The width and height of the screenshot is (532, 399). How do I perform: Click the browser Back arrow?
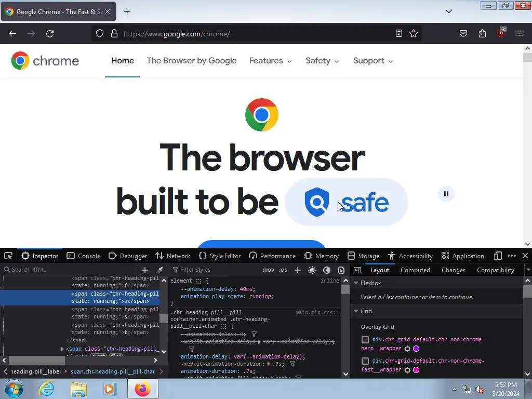pos(12,34)
